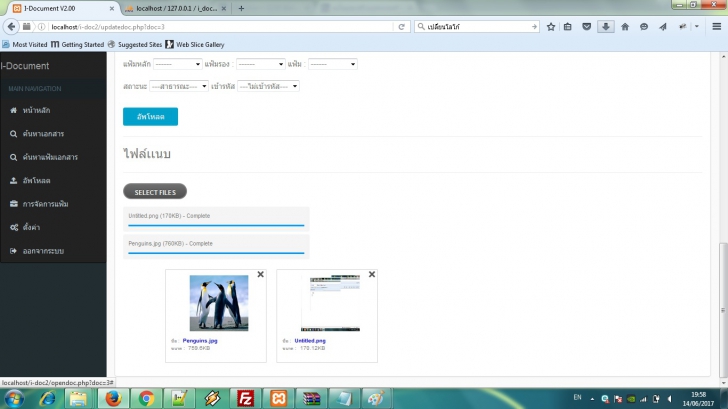Click the I-Document logo title
Screen dimensions: 728x409
tap(25, 66)
